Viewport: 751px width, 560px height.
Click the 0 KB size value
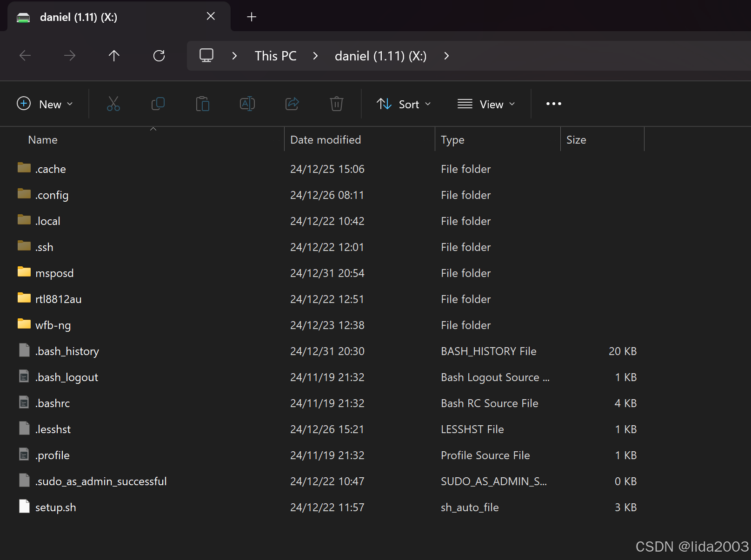pos(625,481)
